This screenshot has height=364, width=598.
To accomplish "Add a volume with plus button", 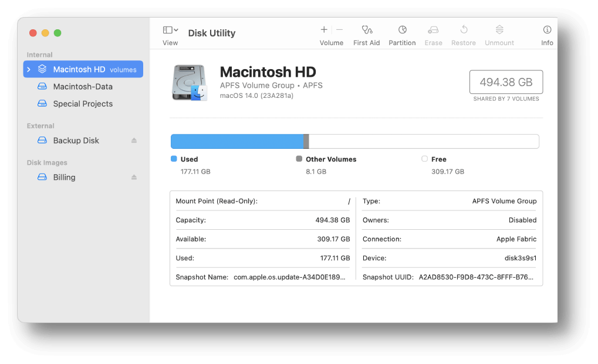I will coord(324,30).
